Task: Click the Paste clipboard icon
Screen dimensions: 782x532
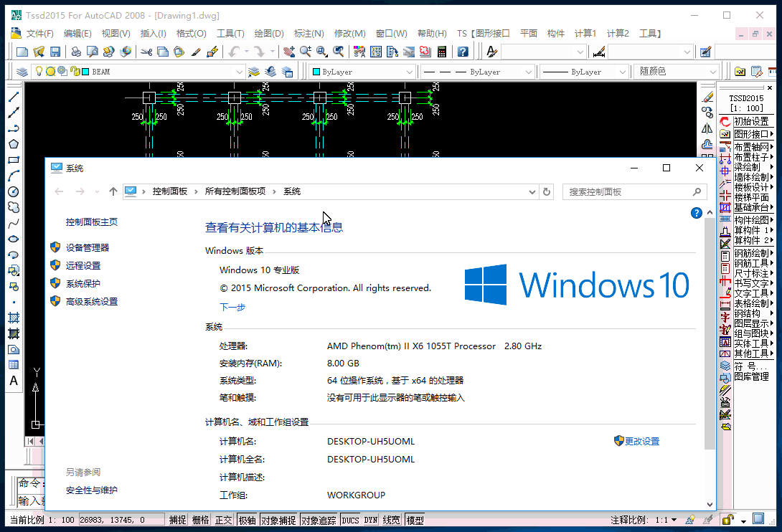Action: (x=179, y=52)
